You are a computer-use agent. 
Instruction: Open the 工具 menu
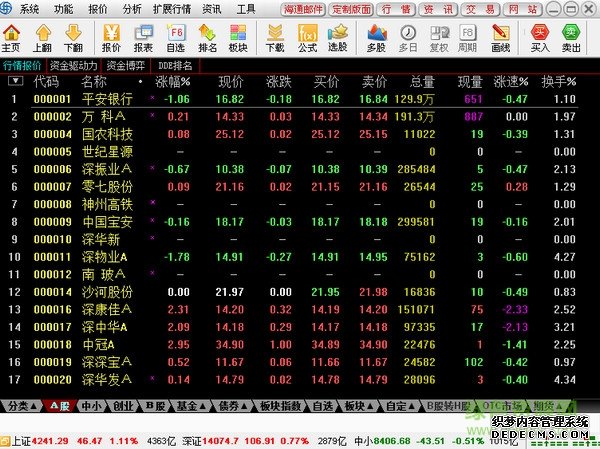[x=246, y=9]
